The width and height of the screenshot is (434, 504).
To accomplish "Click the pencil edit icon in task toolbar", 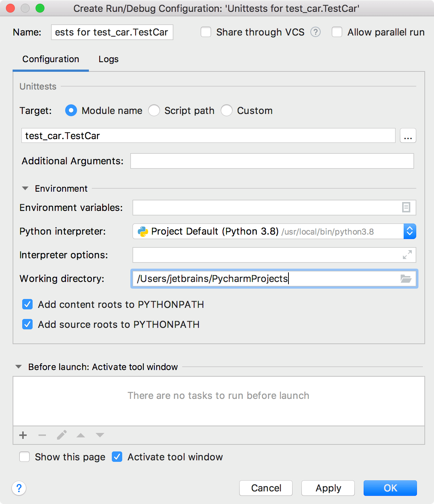I will pyautogui.click(x=61, y=435).
